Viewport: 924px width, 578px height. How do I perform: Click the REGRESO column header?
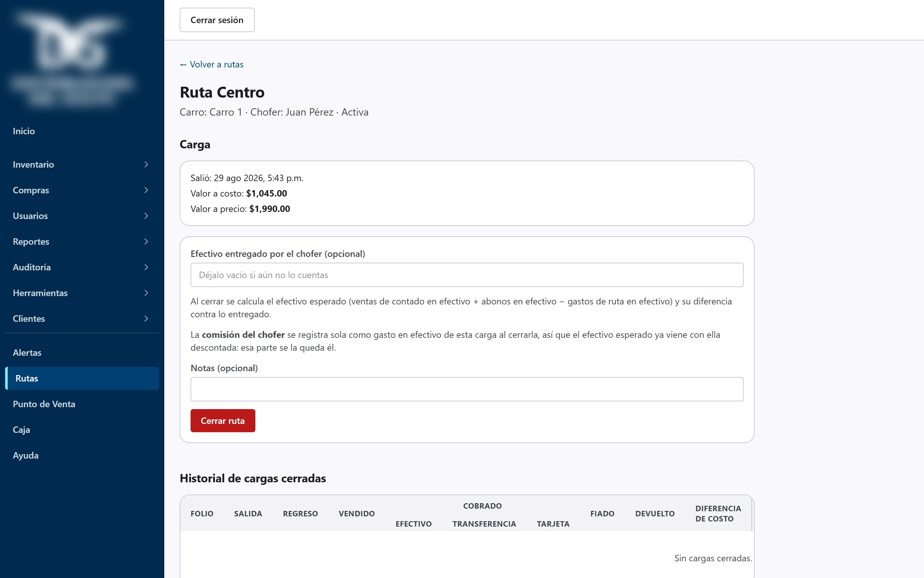[301, 513]
